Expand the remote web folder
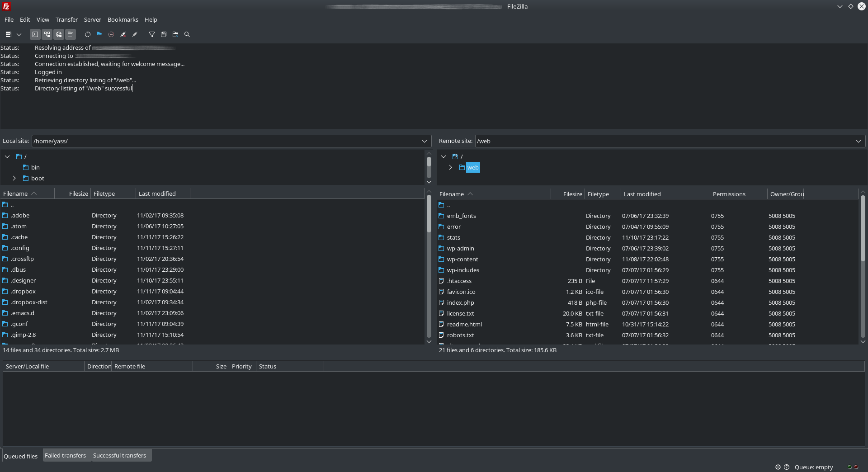Viewport: 868px width, 472px height. pyautogui.click(x=451, y=167)
